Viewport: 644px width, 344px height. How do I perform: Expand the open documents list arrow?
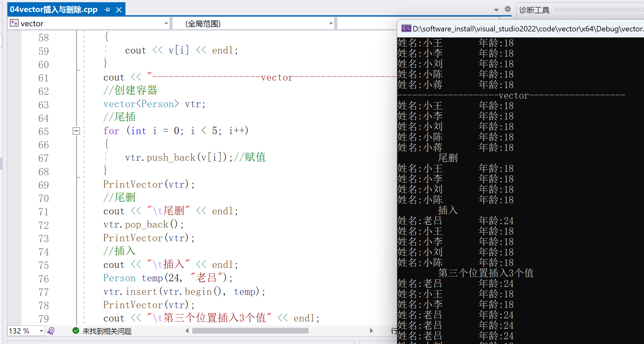click(496, 10)
